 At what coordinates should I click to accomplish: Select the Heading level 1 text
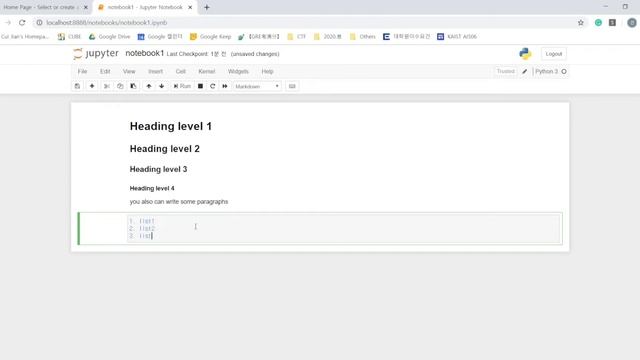pyautogui.click(x=171, y=126)
